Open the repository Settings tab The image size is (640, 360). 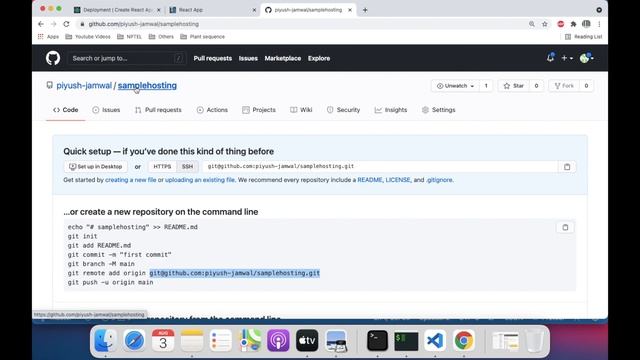tap(439, 110)
